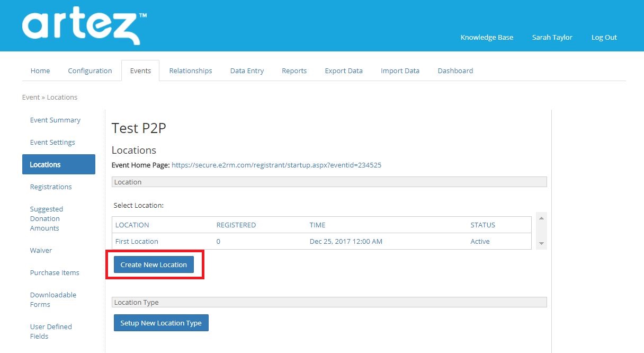Select Locations in the sidebar

pos(59,164)
